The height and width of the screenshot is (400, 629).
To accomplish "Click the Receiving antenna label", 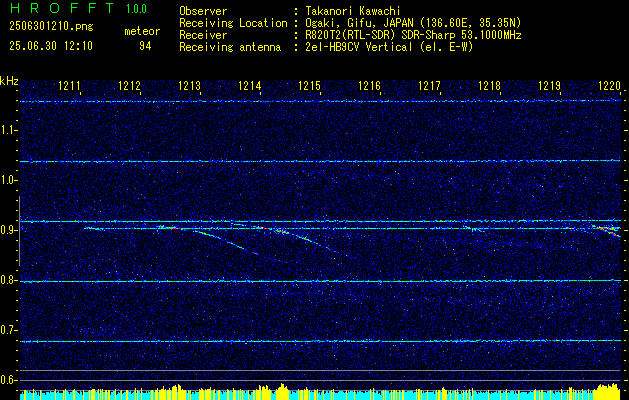I will [230, 47].
